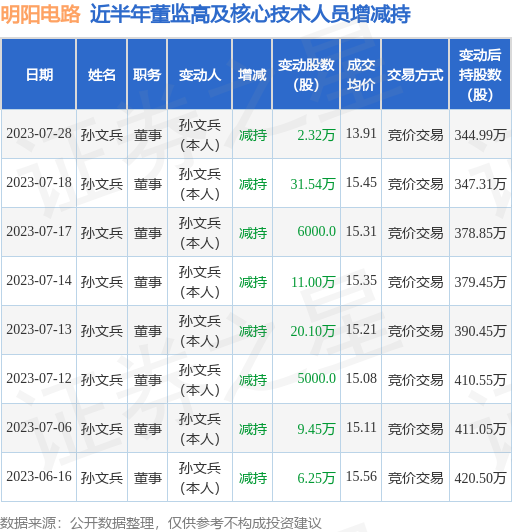The image size is (512, 532).
Task: Click the 数据来源 footer disclaimer text
Action: click(160, 523)
